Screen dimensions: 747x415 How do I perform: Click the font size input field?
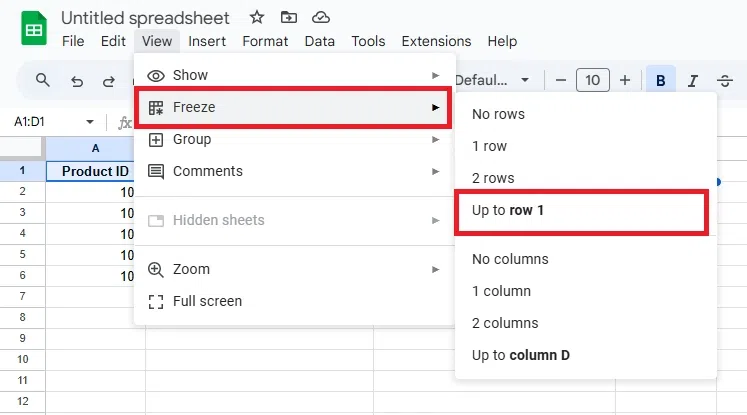[x=593, y=80]
